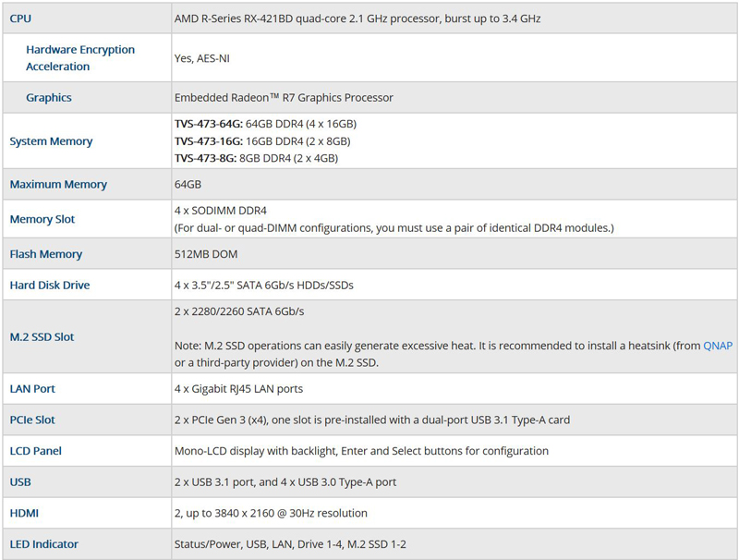739x560 pixels.
Task: Click the M.2 SSD Slot label
Action: tap(42, 337)
